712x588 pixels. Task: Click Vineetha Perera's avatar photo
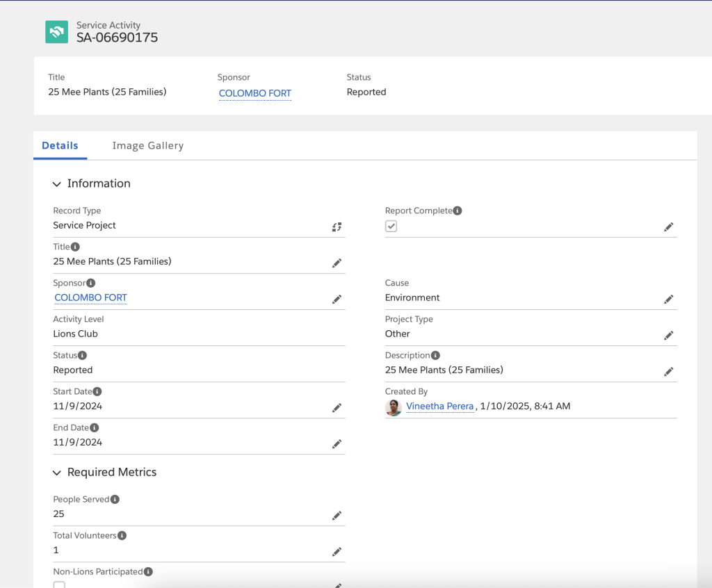pos(394,407)
